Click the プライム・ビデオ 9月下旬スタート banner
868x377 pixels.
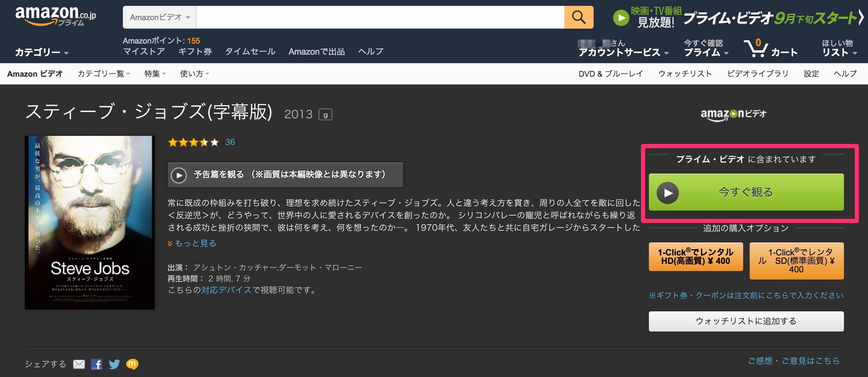(738, 18)
